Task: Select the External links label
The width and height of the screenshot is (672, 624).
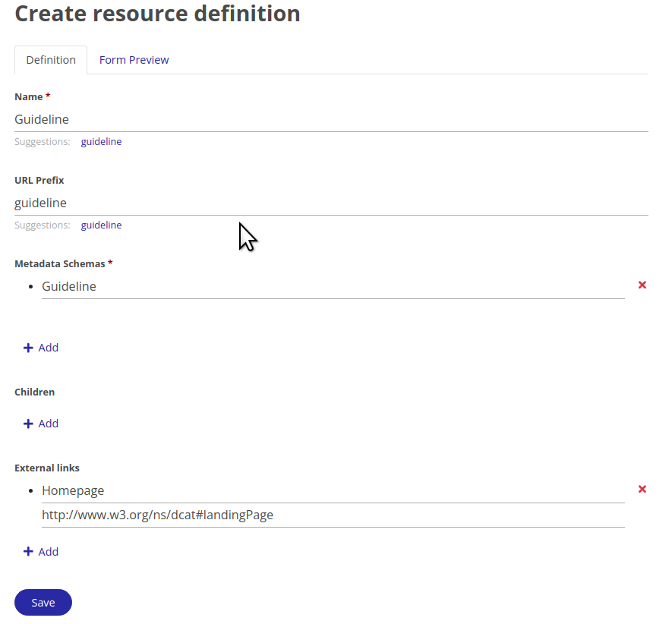Action: point(47,468)
